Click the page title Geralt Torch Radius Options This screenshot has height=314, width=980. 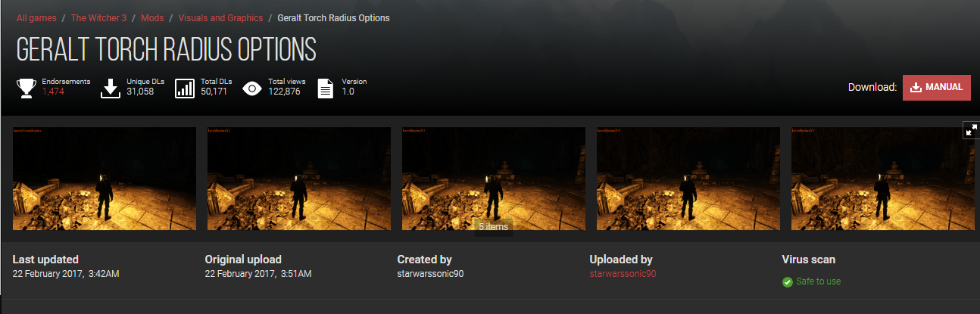[167, 50]
